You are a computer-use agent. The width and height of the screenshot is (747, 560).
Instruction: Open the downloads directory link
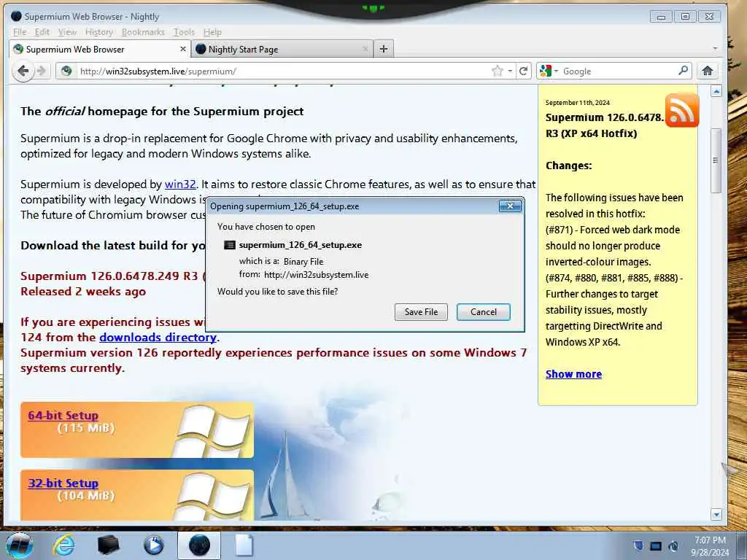pyautogui.click(x=158, y=337)
